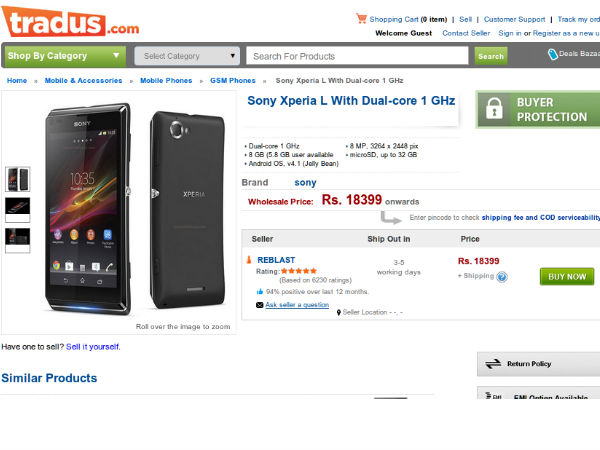Open the REBLAST seller page
600x450 pixels.
pos(275,259)
